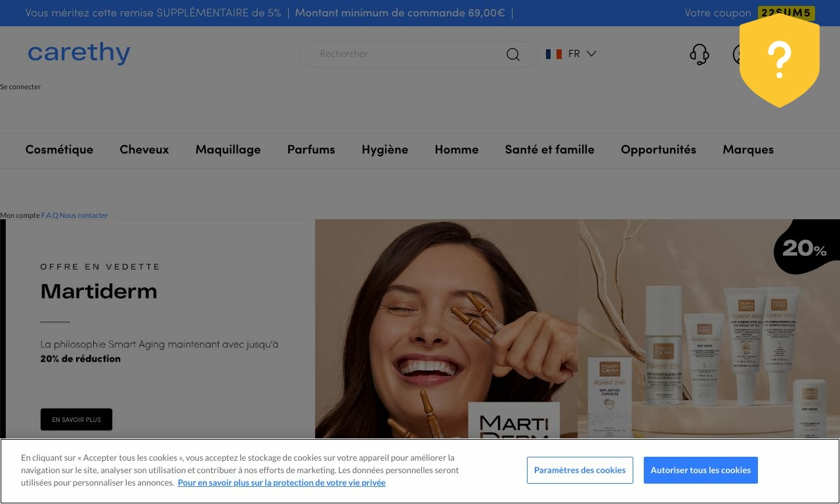This screenshot has height=504, width=840.
Task: Click the EN SAVOIR PLUS button
Action: (x=76, y=419)
